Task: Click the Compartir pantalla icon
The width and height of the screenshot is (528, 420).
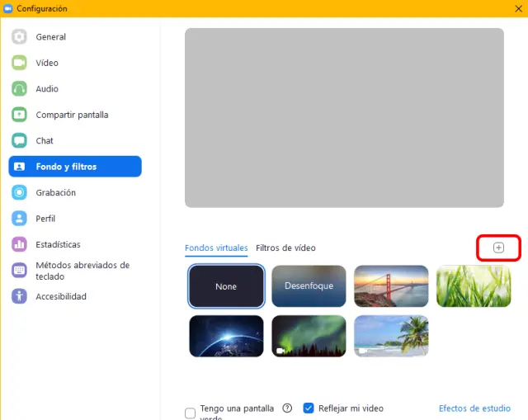Action: (x=20, y=115)
